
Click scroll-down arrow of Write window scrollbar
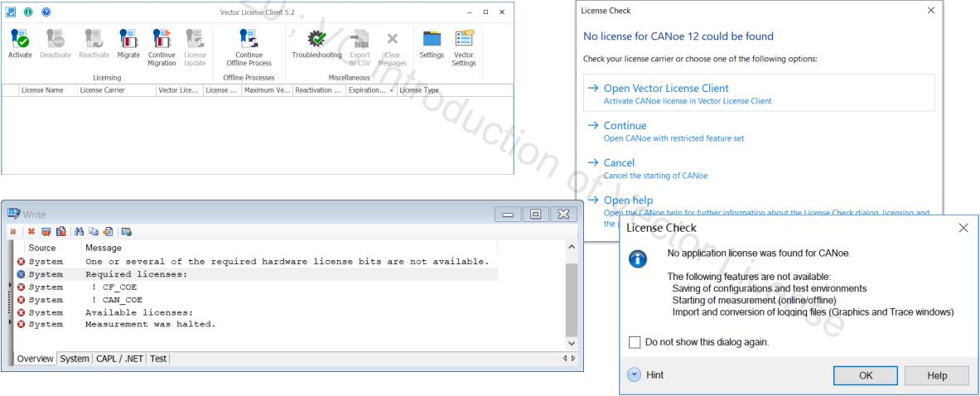coord(572,344)
